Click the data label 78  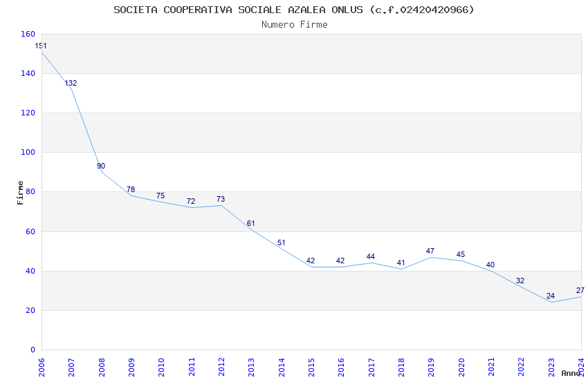point(131,190)
